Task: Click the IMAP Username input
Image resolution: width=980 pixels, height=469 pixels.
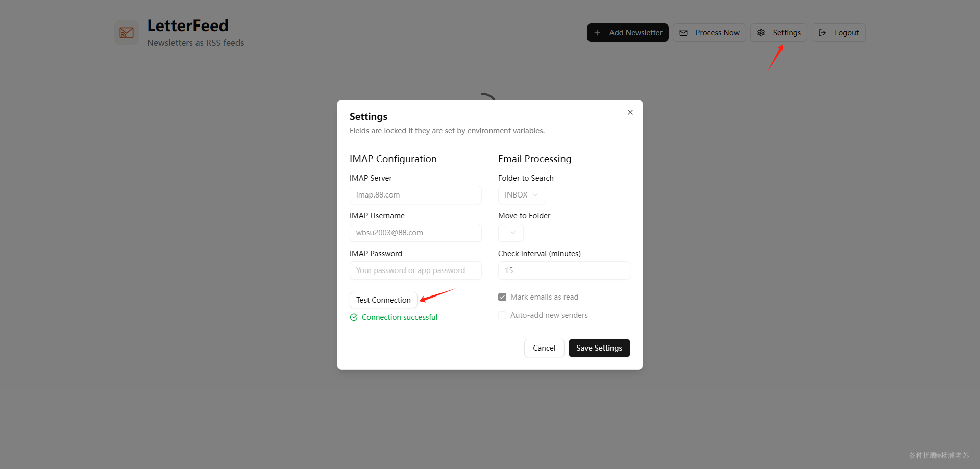Action: point(415,233)
